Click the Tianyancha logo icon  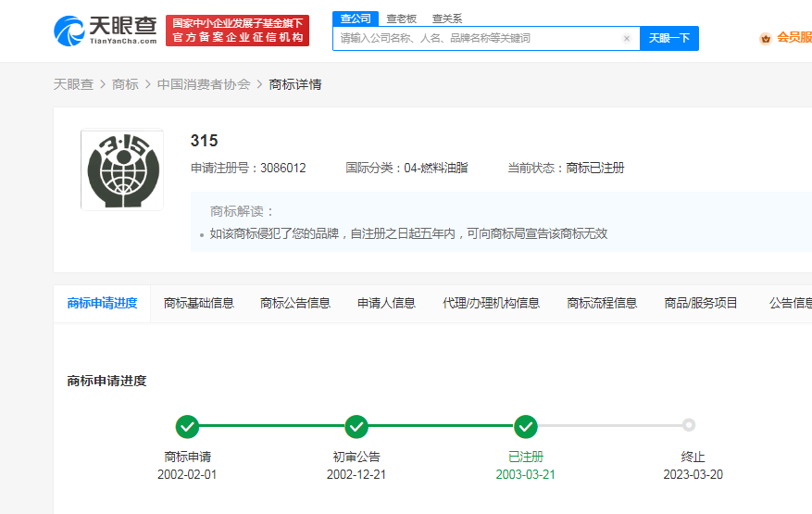pos(69,31)
